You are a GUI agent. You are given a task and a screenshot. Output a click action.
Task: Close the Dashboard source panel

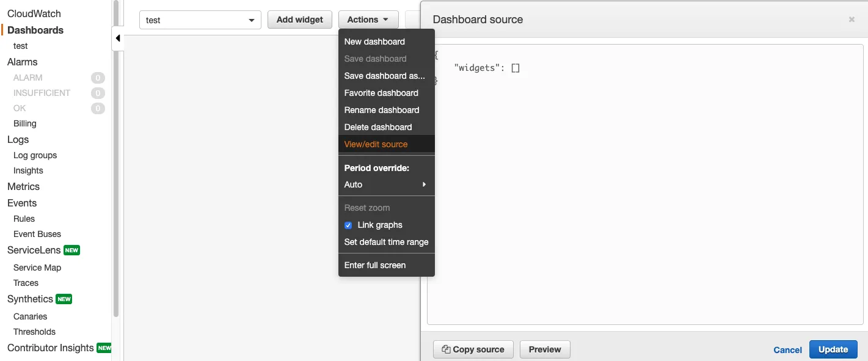point(852,20)
